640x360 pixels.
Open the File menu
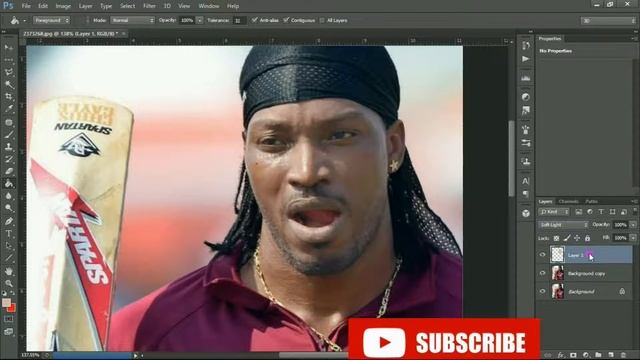[26, 6]
